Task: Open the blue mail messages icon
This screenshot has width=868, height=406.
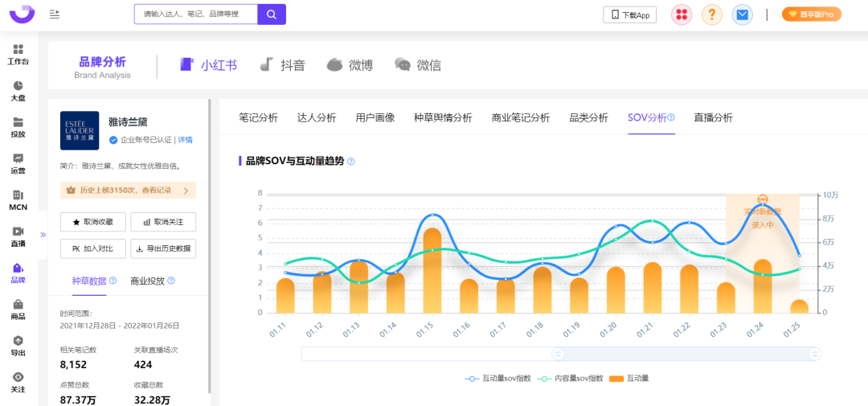Action: click(743, 15)
